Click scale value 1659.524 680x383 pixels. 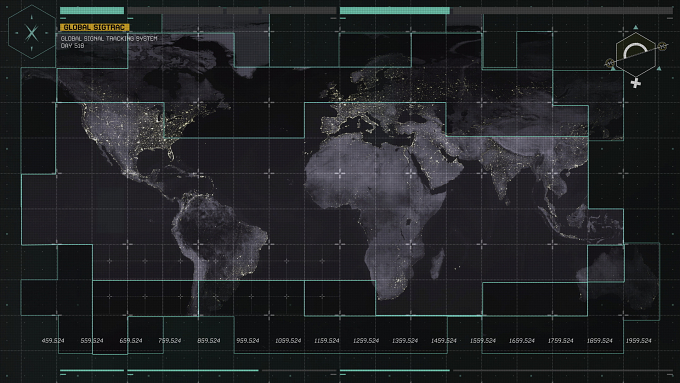coord(522,340)
